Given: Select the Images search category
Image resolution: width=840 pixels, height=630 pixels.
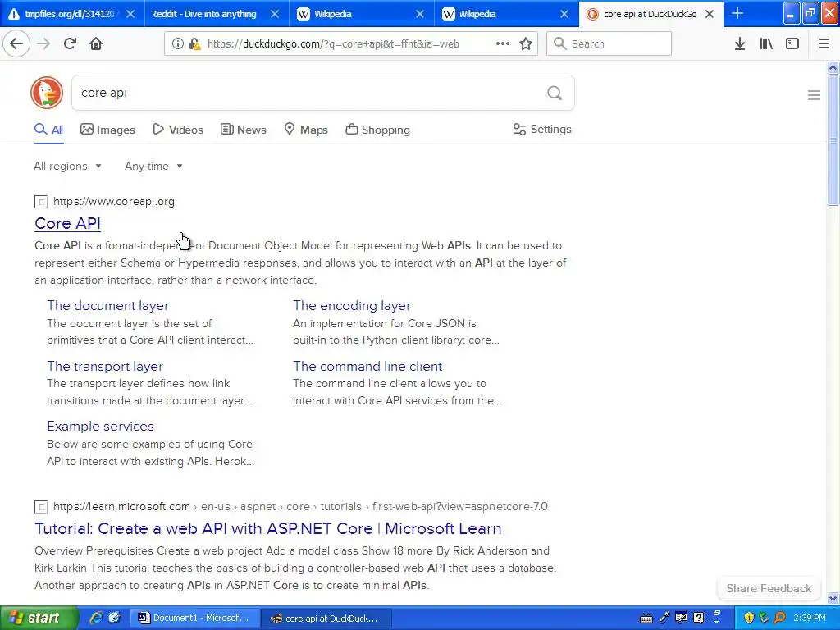Looking at the screenshot, I should pos(107,130).
